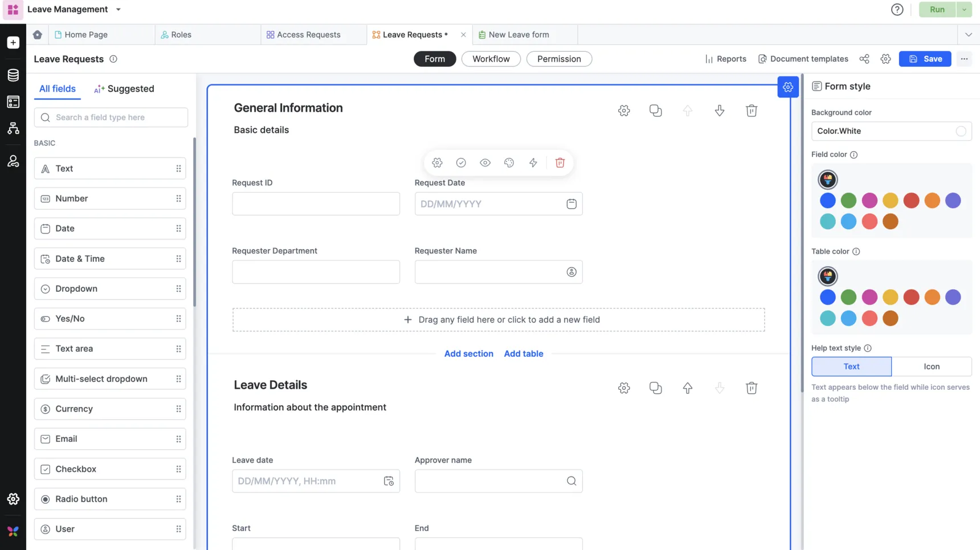Open form settings gear beside Save
Viewport: 980px width, 550px height.
885,59
